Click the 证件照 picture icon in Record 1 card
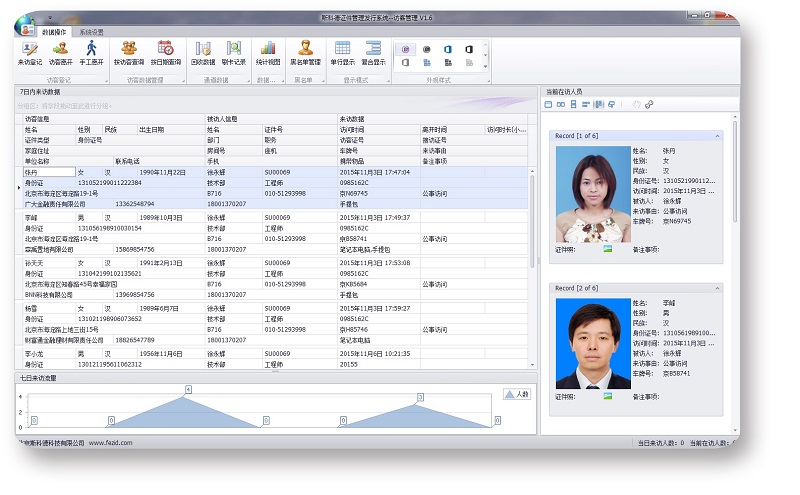Image resolution: width=800 pixels, height=495 pixels. (x=608, y=249)
